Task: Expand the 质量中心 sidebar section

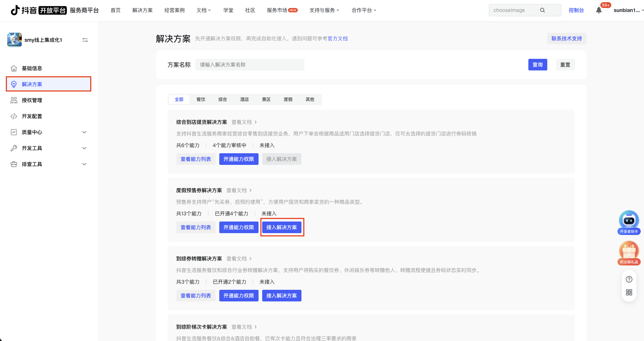Action: (84, 132)
